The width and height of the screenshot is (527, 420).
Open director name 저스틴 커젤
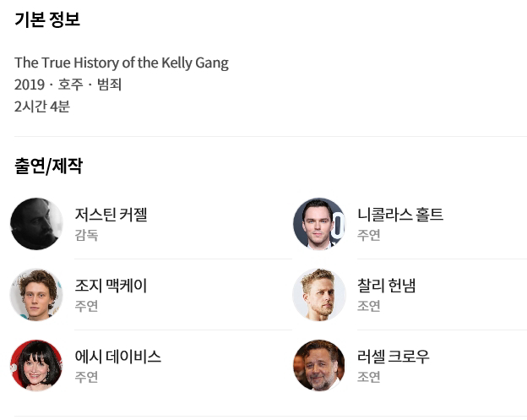point(111,215)
